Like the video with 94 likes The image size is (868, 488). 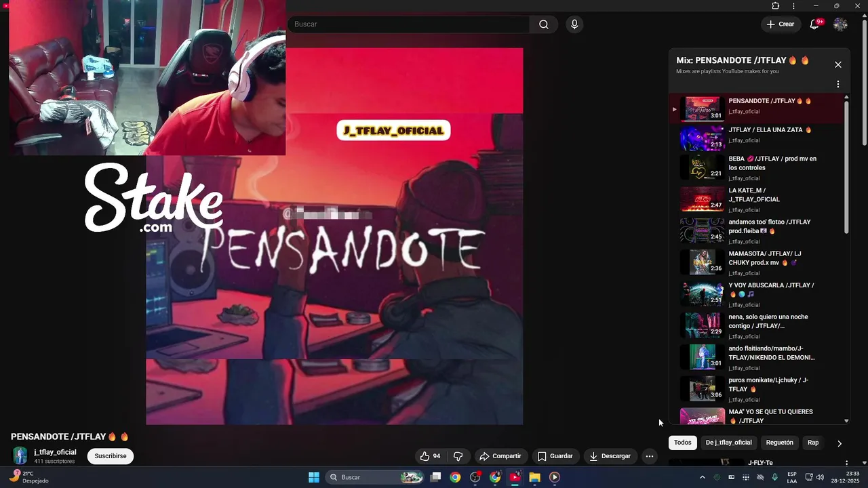pos(430,456)
